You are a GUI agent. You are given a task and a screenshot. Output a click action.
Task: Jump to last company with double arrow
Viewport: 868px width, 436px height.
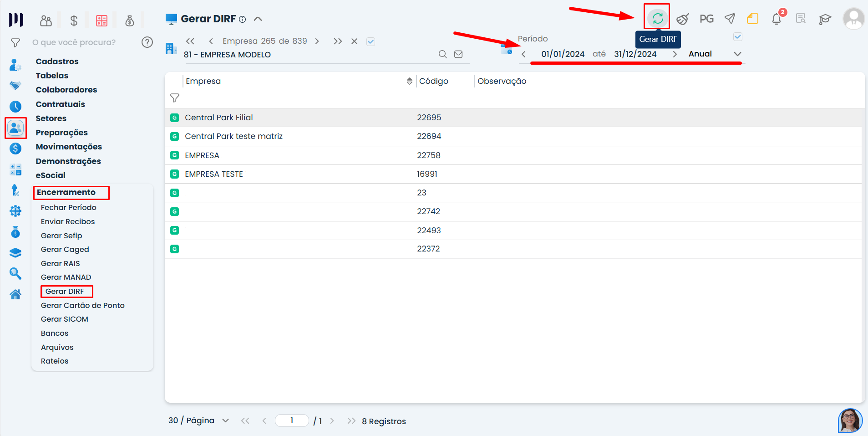pyautogui.click(x=338, y=41)
